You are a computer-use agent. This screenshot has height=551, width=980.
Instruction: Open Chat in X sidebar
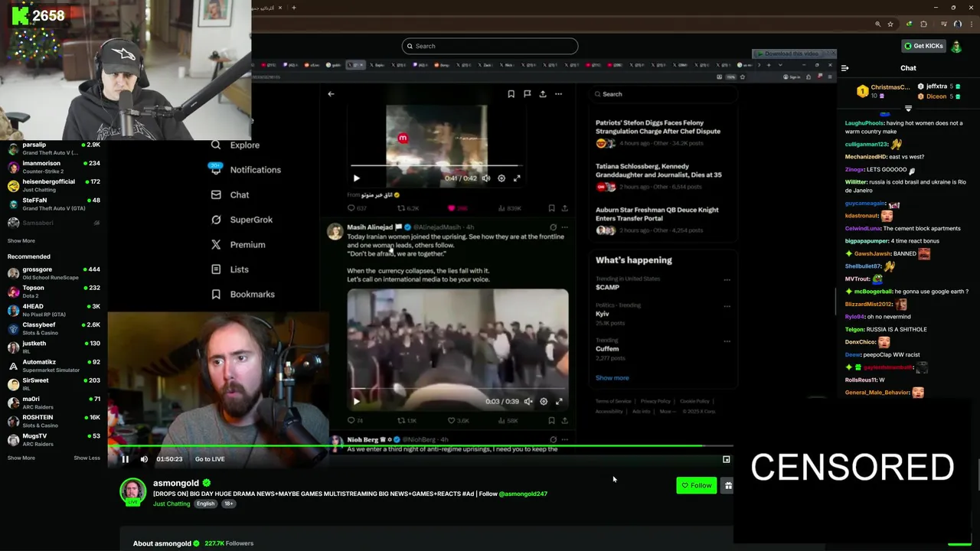230,194
